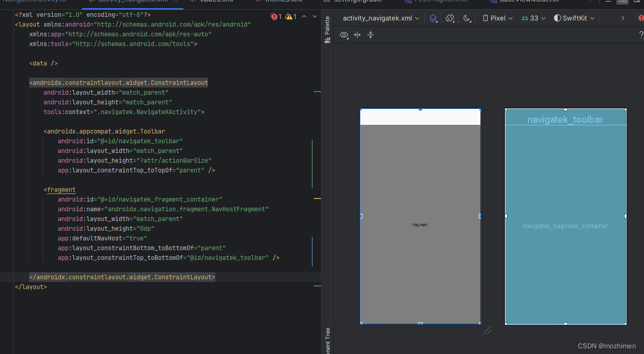This screenshot has height=354, width=644.
Task: Click the forward chevron in the design toolbar
Action: 623,18
